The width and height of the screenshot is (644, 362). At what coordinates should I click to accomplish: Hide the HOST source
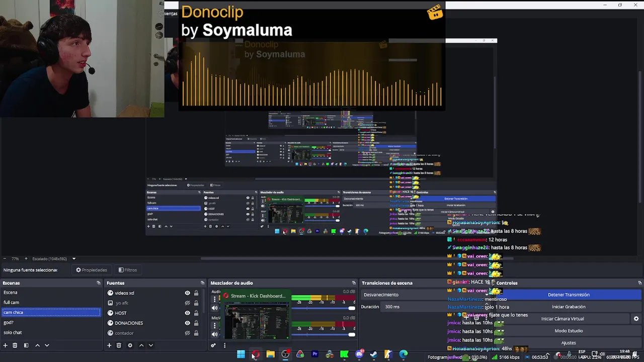point(188,313)
